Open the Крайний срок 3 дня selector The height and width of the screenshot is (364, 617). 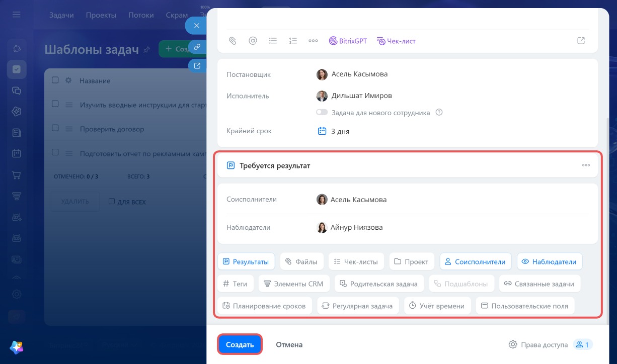(334, 131)
